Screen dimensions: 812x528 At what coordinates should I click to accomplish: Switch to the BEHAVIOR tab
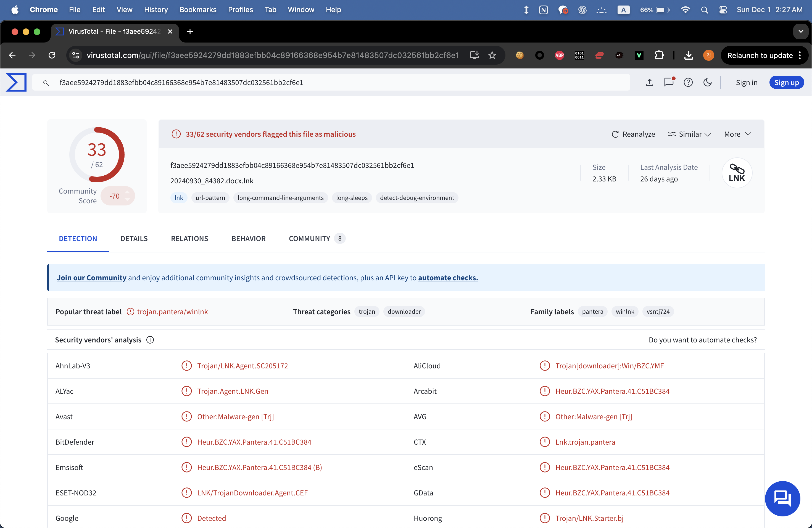pyautogui.click(x=248, y=238)
